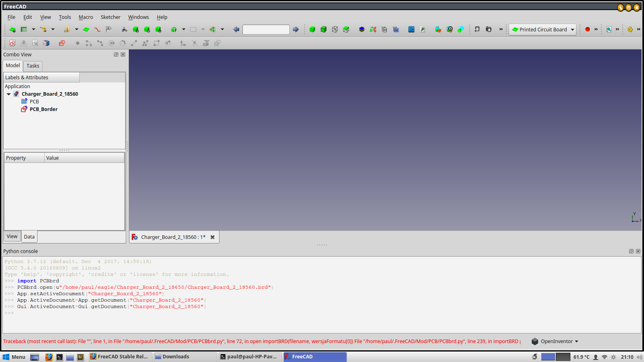Open the Printed Circuit Board workbench dropdown
Screen dimensions: 644x362
tap(543, 29)
